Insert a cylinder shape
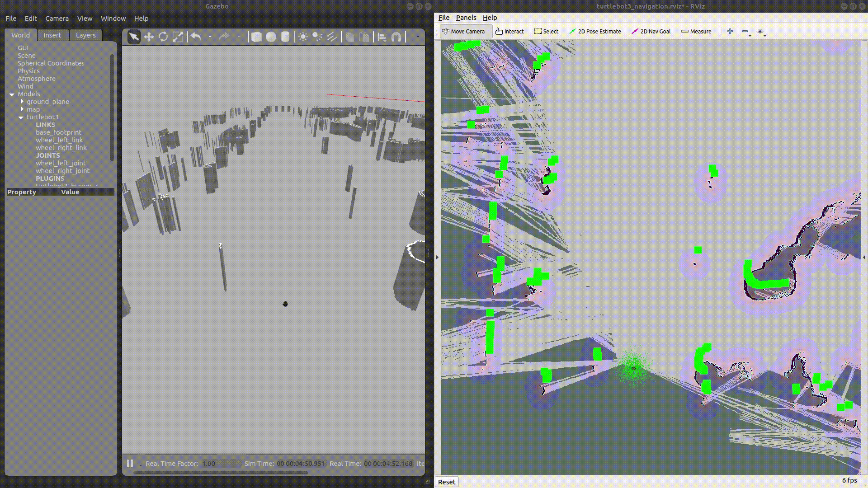This screenshot has height=488, width=868. click(x=285, y=37)
